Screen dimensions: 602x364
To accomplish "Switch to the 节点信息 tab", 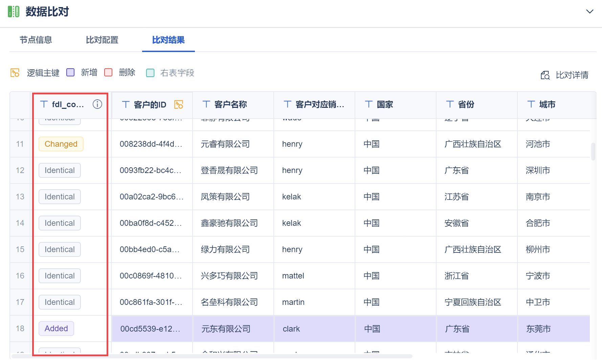I will tap(36, 40).
